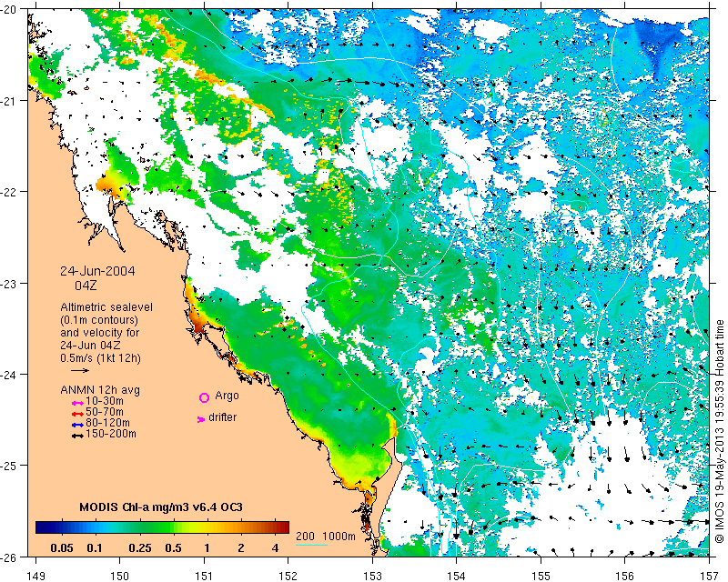The image size is (728, 582).
Task: Click the '10-30m' depth label
Action: coord(104,401)
